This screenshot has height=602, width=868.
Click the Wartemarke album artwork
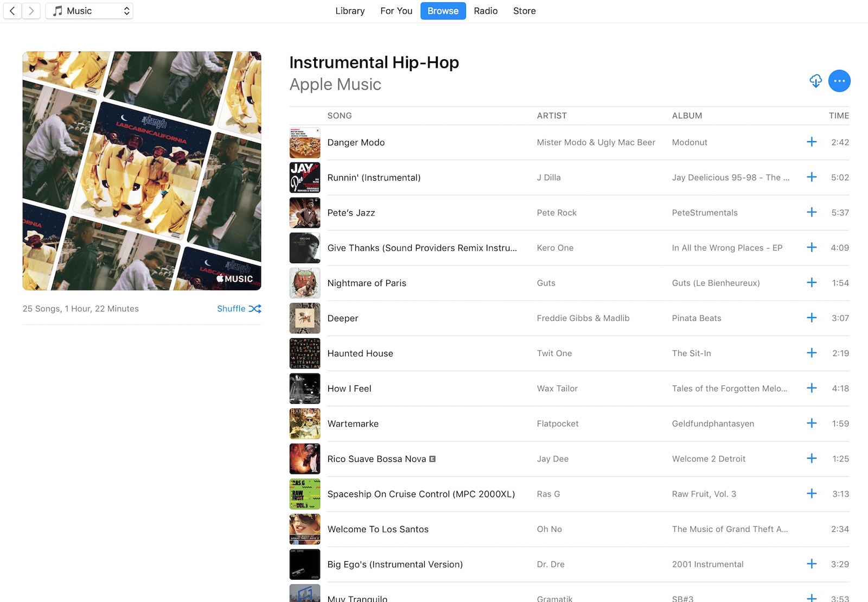click(305, 423)
